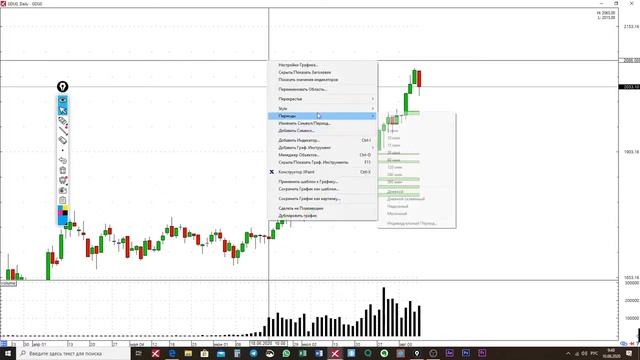Click the Windows taskbar search field
This screenshot has height=360, width=640.
(x=73, y=353)
